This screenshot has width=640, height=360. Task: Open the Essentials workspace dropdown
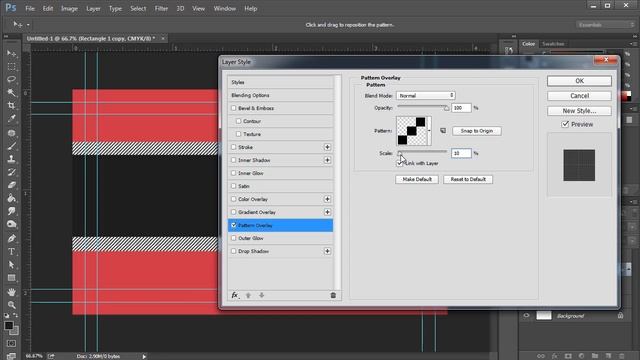point(606,25)
